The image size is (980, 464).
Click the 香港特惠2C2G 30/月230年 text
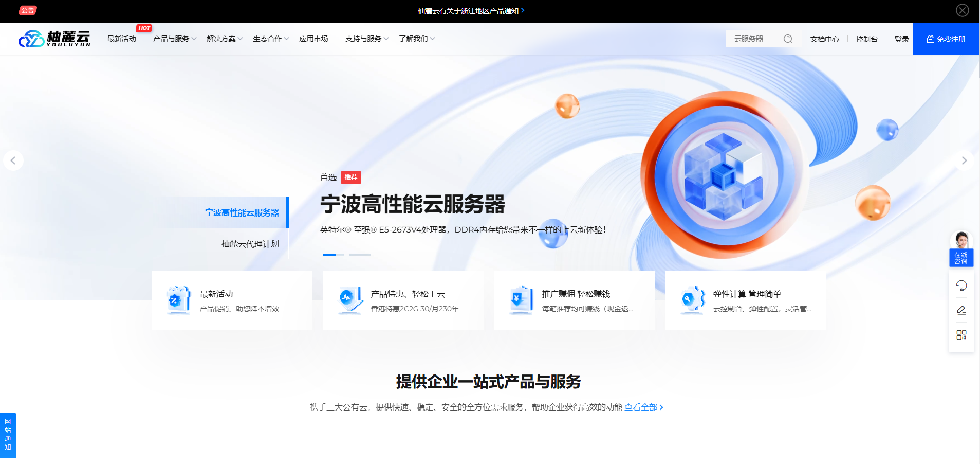click(415, 309)
